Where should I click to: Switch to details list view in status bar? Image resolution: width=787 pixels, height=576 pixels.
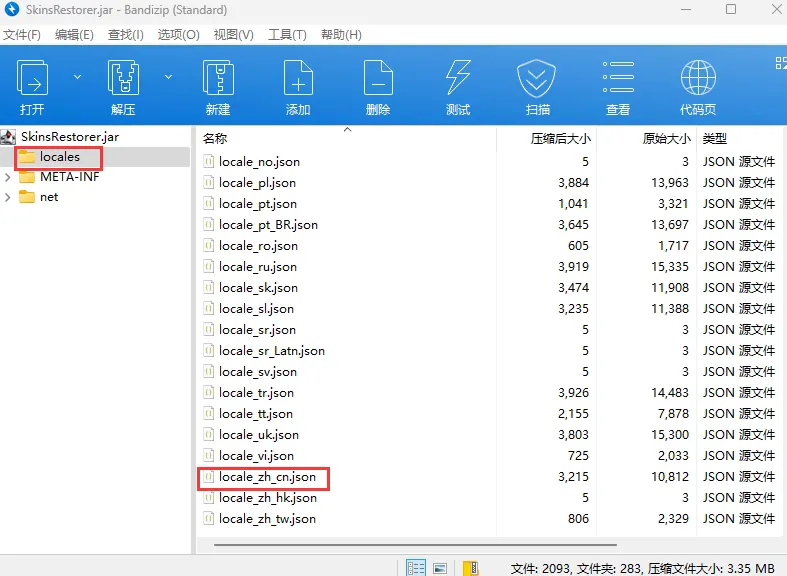click(x=416, y=567)
